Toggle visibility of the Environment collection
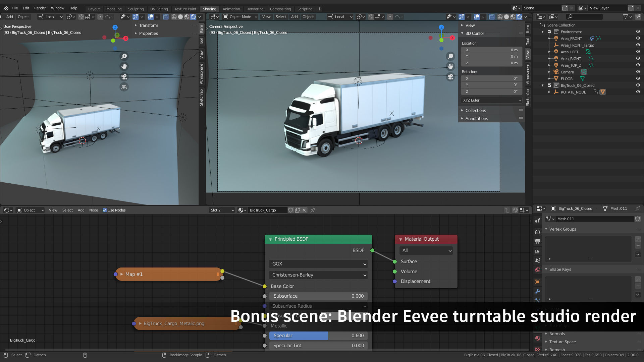 coord(638,32)
